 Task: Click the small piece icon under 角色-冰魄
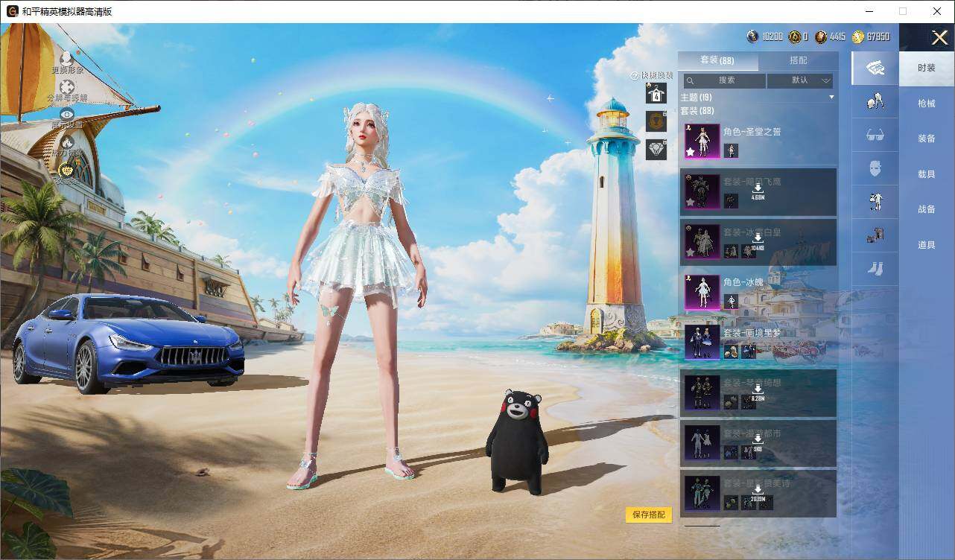pyautogui.click(x=731, y=302)
